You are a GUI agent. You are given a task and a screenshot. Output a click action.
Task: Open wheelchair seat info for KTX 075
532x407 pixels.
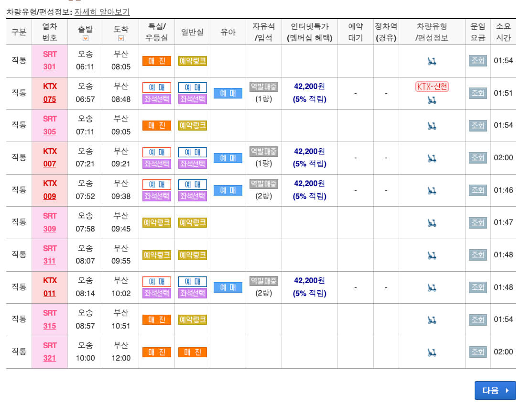click(x=432, y=100)
